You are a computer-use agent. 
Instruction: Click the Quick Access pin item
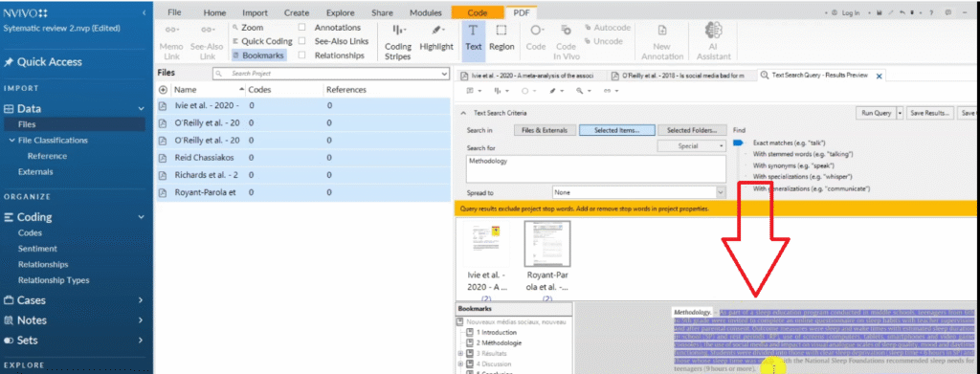(x=42, y=62)
